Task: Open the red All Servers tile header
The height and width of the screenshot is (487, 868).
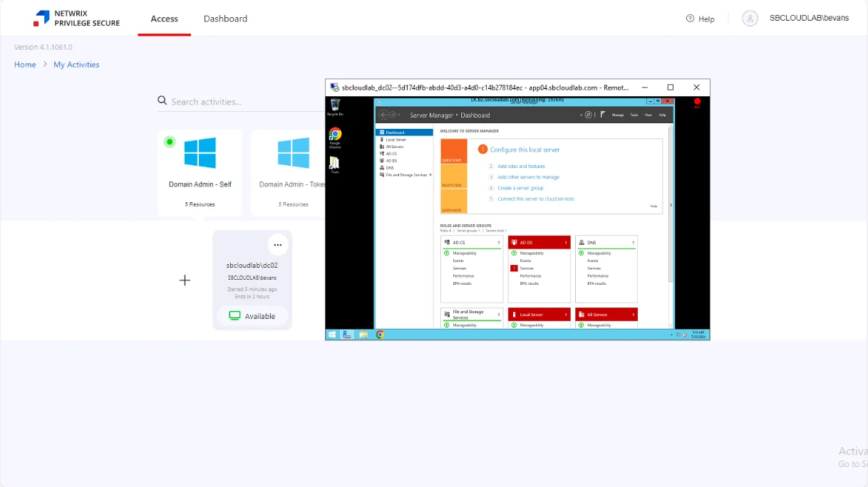Action: [x=606, y=314]
